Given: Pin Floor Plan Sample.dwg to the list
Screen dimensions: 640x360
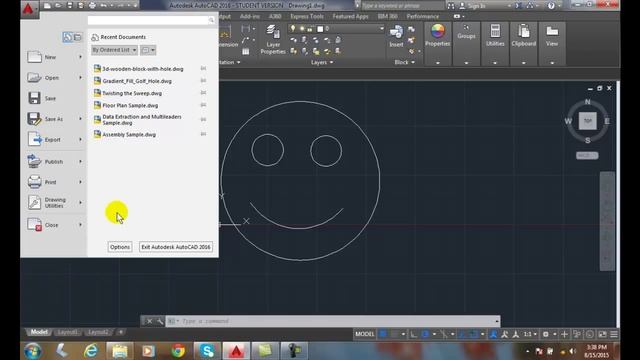Looking at the screenshot, I should point(203,105).
